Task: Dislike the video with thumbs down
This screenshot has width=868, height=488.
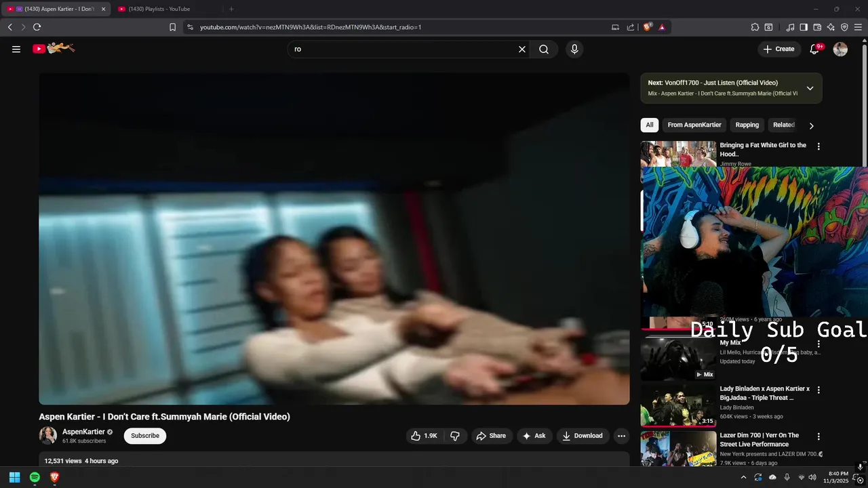Action: point(455,436)
